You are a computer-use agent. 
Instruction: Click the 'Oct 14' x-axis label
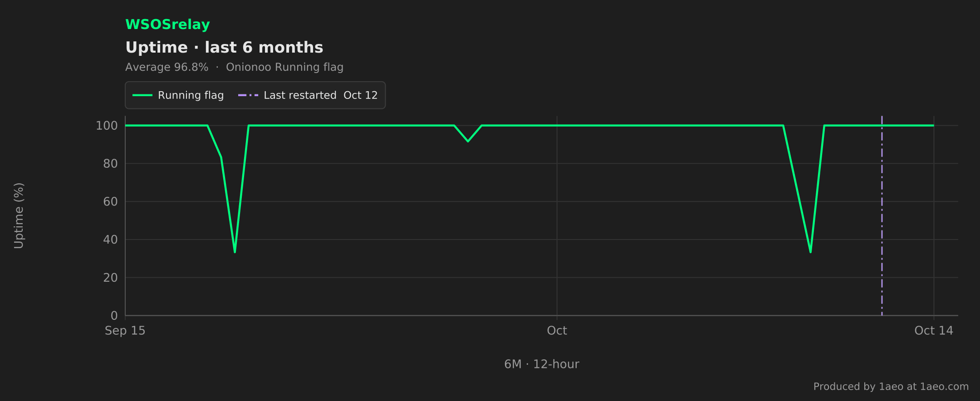934,331
